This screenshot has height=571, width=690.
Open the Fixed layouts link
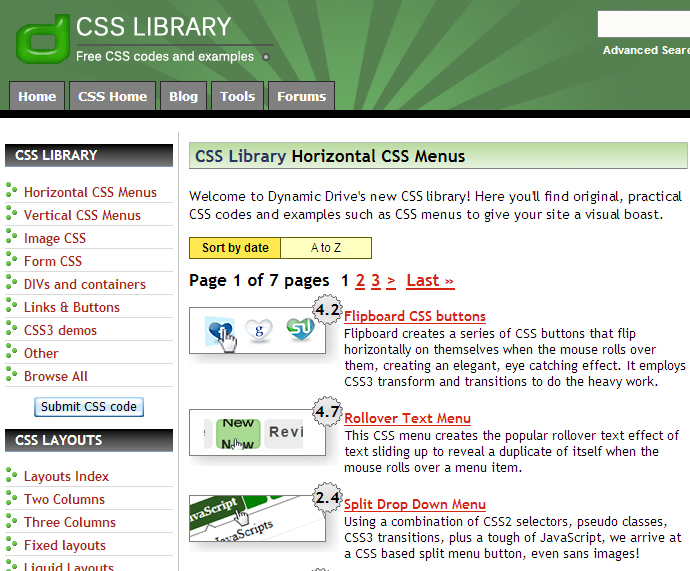tap(65, 545)
